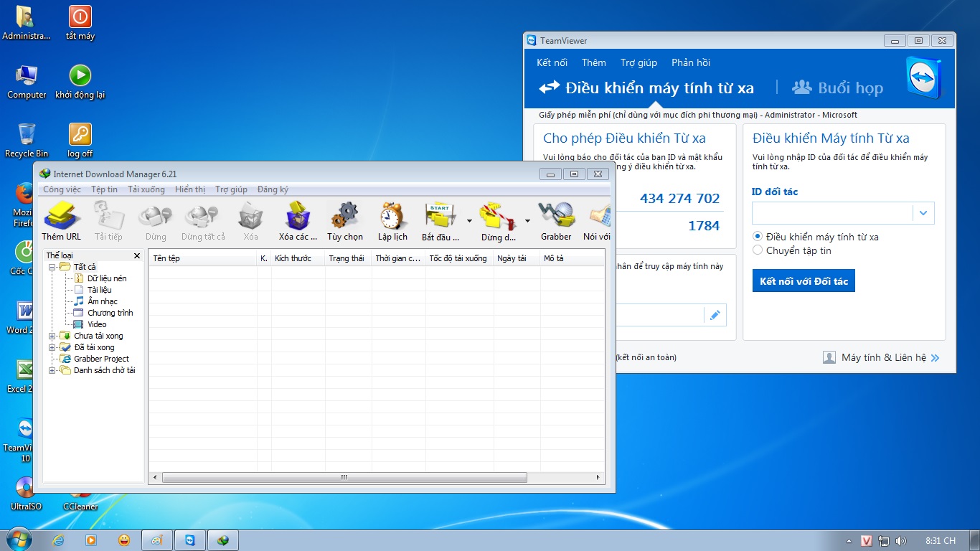This screenshot has width=980, height=551.
Task: Sort by the Trạng thái column header
Action: click(348, 258)
